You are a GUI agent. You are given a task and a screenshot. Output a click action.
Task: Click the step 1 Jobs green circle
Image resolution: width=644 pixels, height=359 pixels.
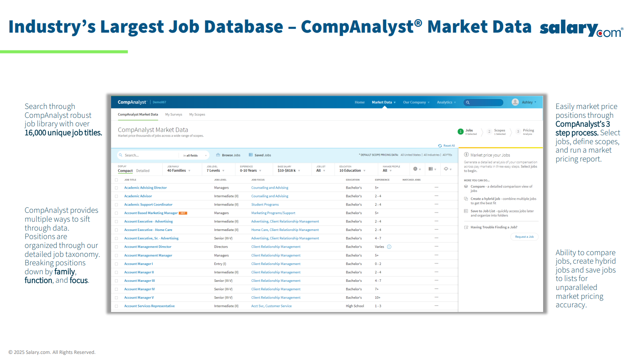460,132
